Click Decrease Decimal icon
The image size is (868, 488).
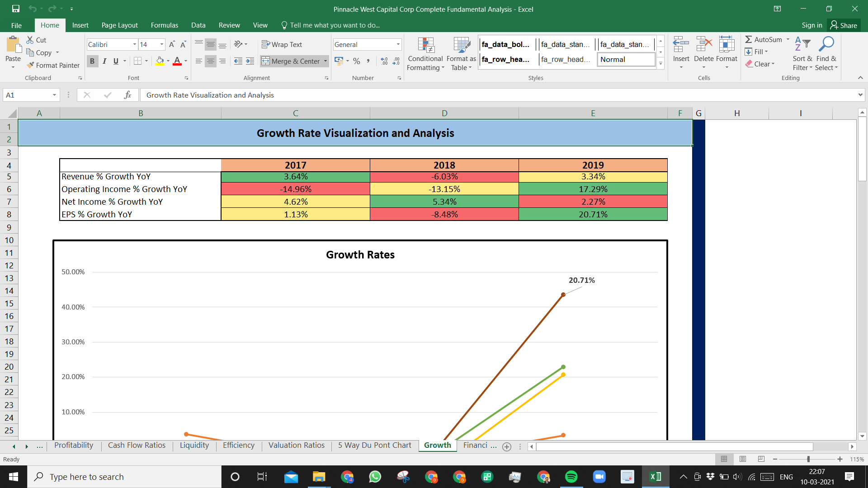coord(396,61)
